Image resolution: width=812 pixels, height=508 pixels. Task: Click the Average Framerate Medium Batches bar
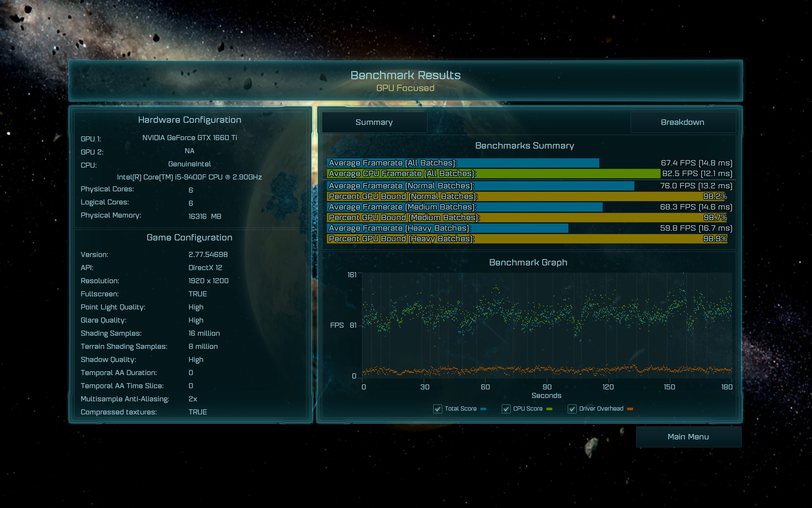click(x=464, y=207)
